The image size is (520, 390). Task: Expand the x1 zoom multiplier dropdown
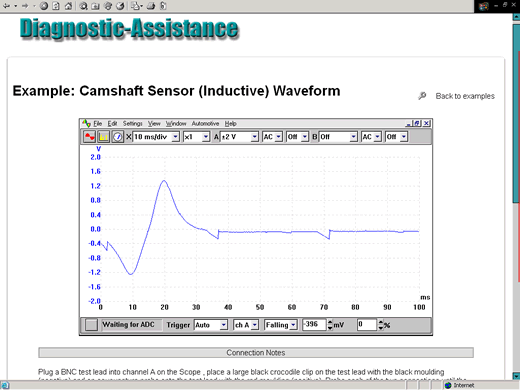pyautogui.click(x=206, y=137)
